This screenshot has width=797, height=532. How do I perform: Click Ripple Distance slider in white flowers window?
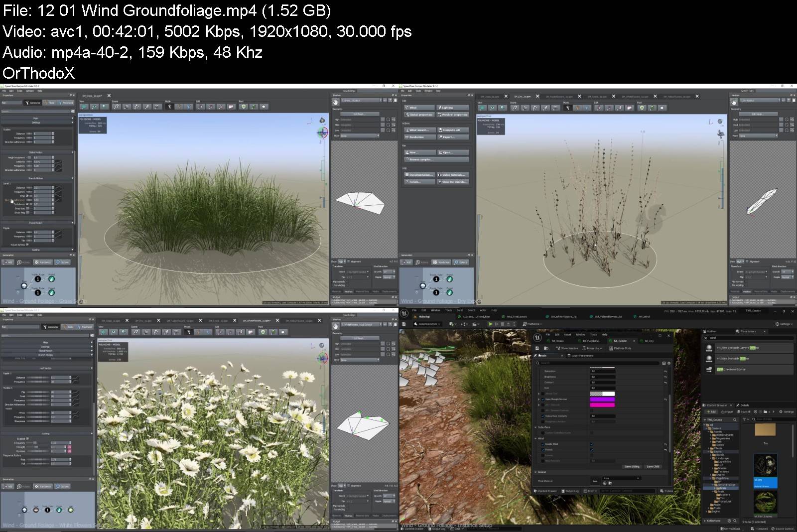[x=38, y=378]
